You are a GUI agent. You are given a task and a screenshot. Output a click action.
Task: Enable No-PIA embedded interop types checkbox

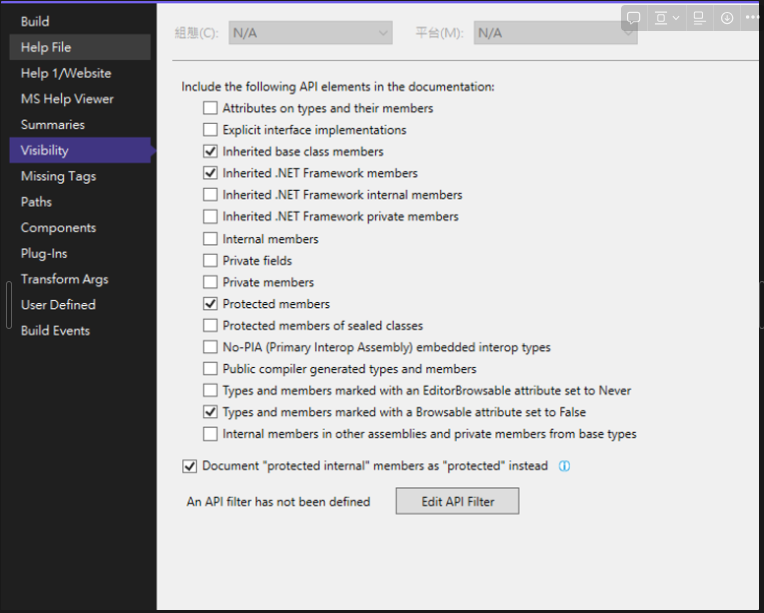(210, 347)
